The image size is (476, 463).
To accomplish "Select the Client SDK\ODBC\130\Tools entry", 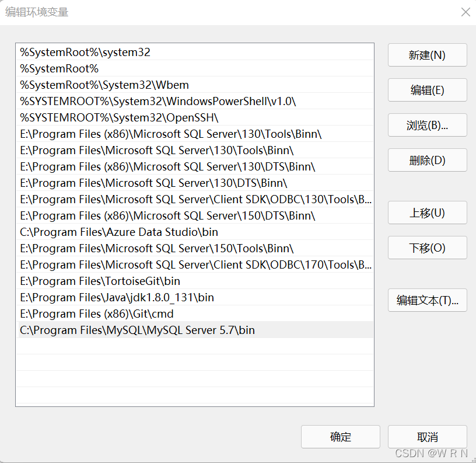I will click(195, 199).
